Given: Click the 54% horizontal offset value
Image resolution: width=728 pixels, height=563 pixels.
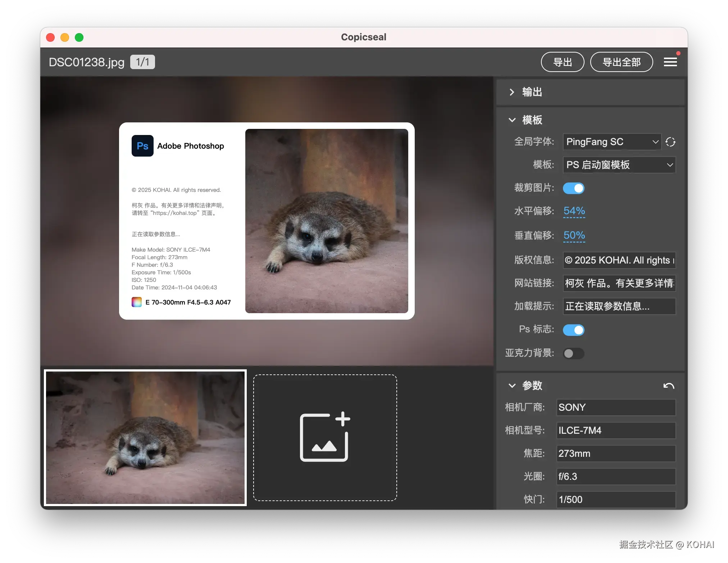Looking at the screenshot, I should click(x=574, y=211).
